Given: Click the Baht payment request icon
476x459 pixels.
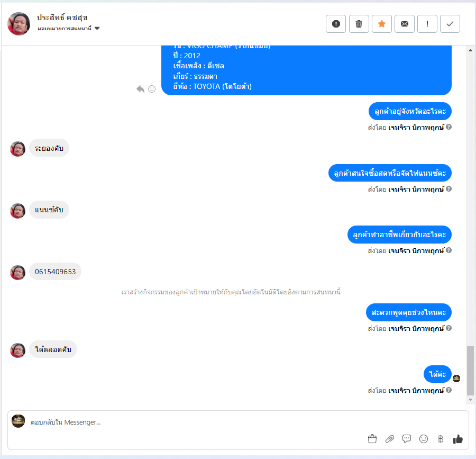Looking at the screenshot, I should pos(441,439).
